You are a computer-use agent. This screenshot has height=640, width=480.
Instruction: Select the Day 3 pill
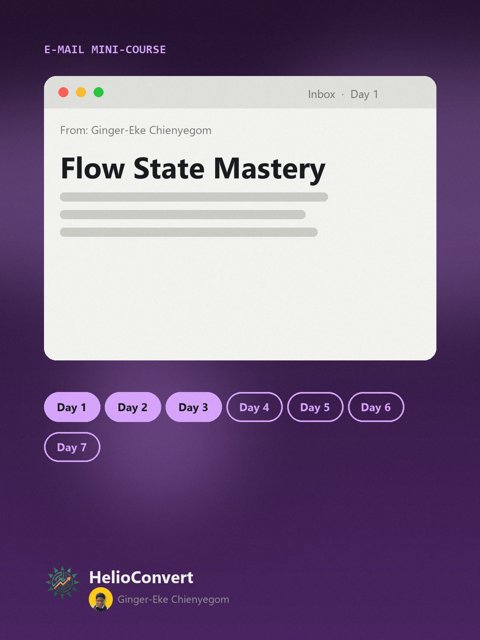pyautogui.click(x=193, y=407)
